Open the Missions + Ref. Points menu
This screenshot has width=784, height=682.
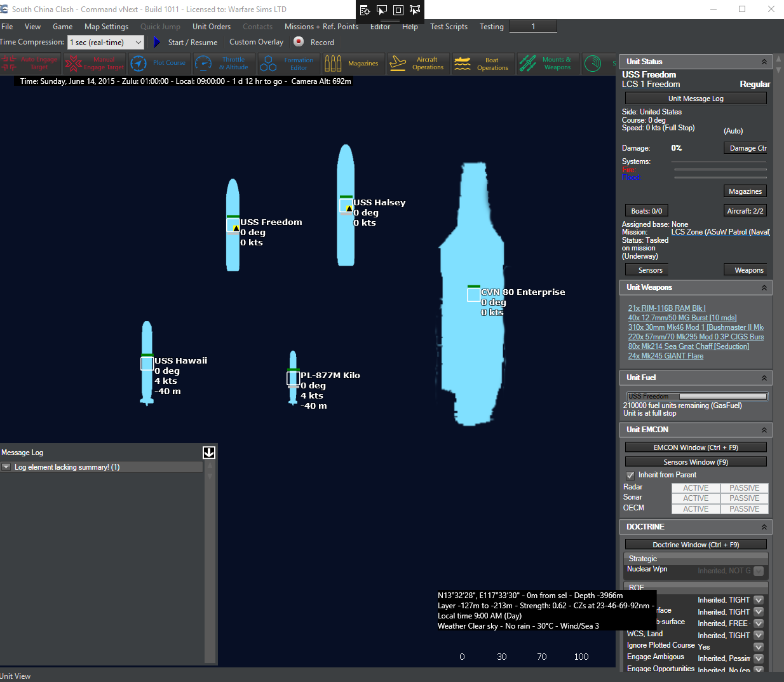click(321, 27)
